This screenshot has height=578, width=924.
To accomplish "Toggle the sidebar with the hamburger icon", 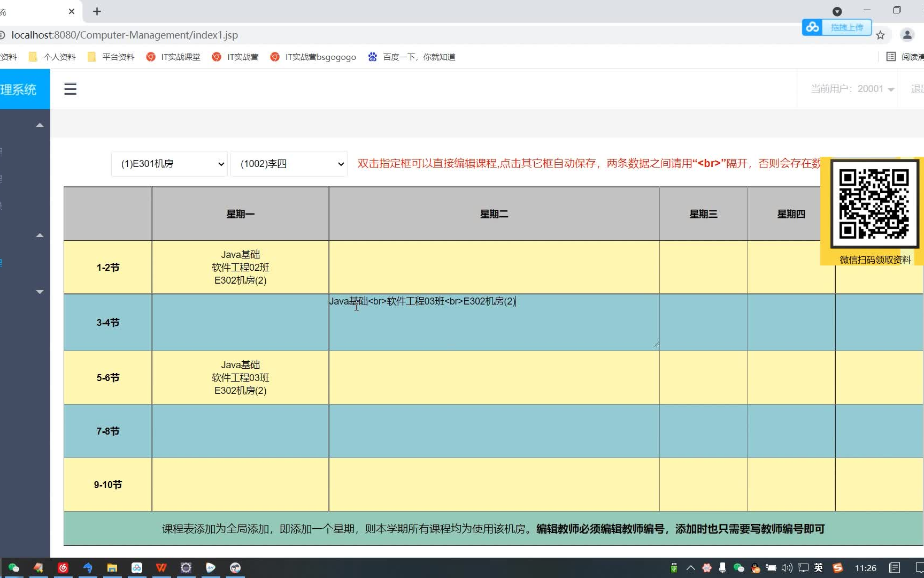I will click(x=70, y=89).
